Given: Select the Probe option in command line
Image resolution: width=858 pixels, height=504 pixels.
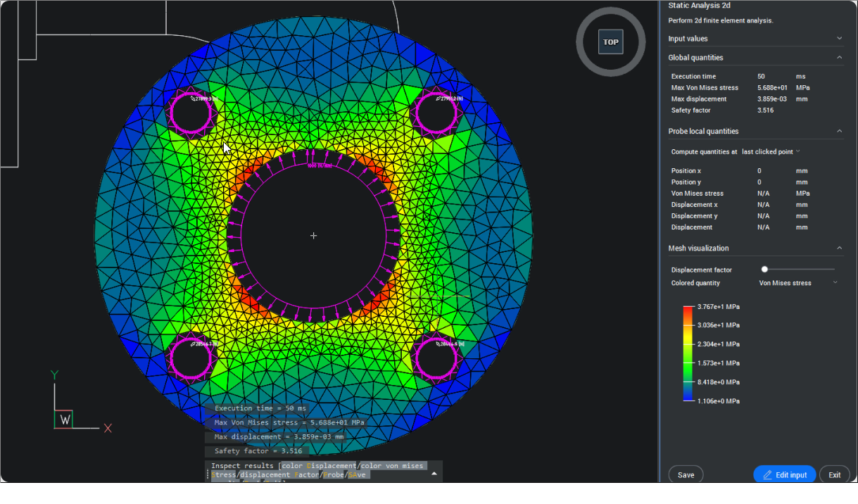Looking at the screenshot, I should click(x=334, y=475).
